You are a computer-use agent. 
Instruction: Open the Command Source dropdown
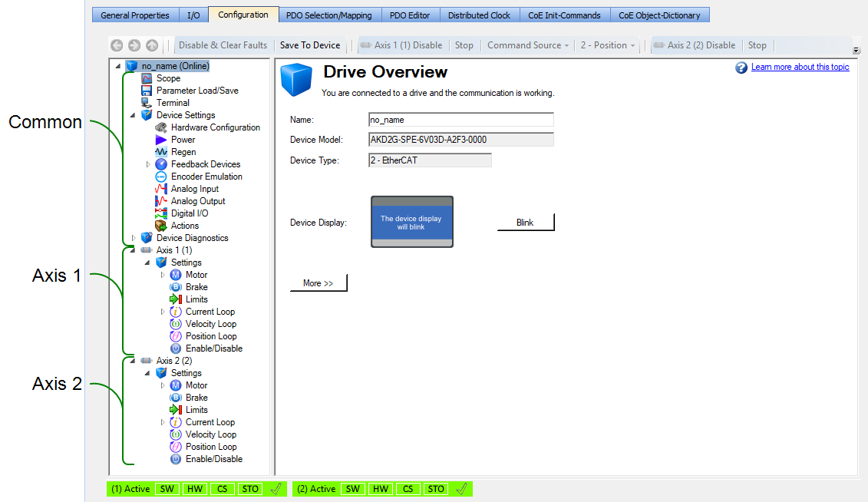[527, 45]
